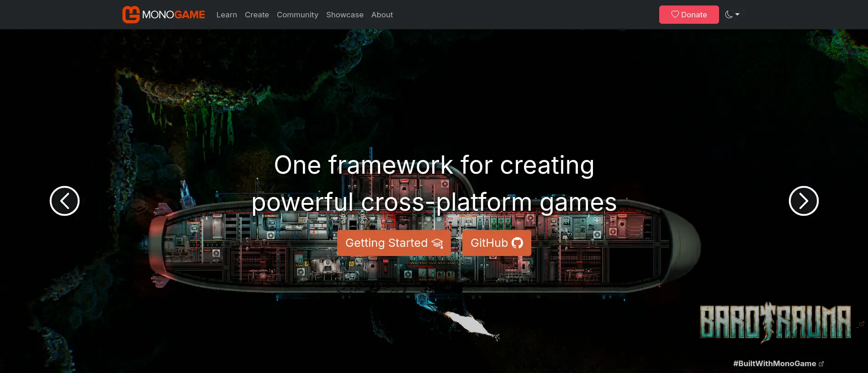868x373 pixels.
Task: Go to the Showcase page
Action: click(345, 15)
